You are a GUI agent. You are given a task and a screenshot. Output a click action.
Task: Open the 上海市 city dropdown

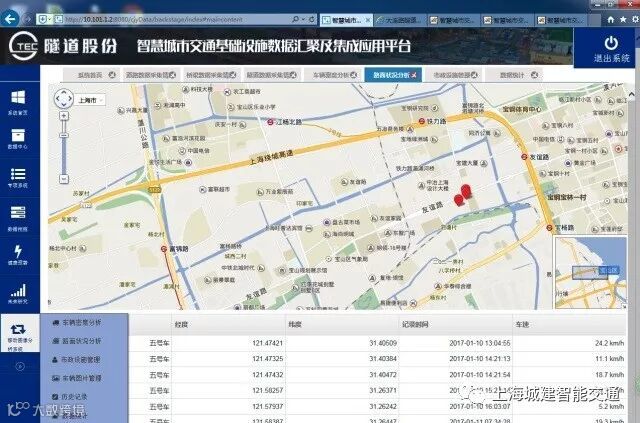point(91,100)
